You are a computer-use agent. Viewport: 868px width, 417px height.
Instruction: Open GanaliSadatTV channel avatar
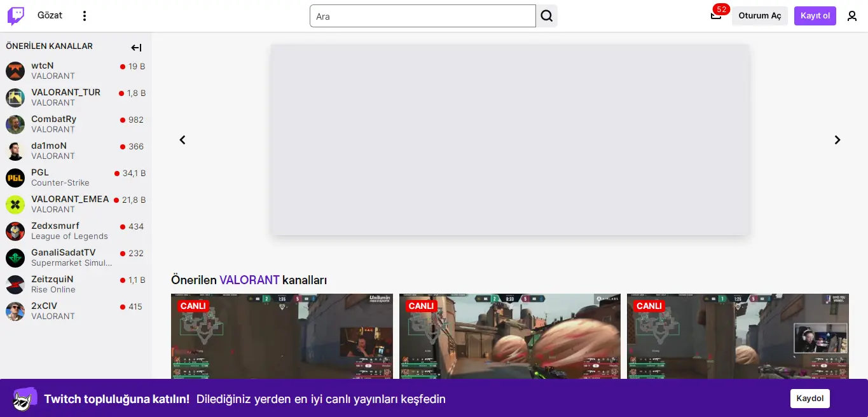15,257
